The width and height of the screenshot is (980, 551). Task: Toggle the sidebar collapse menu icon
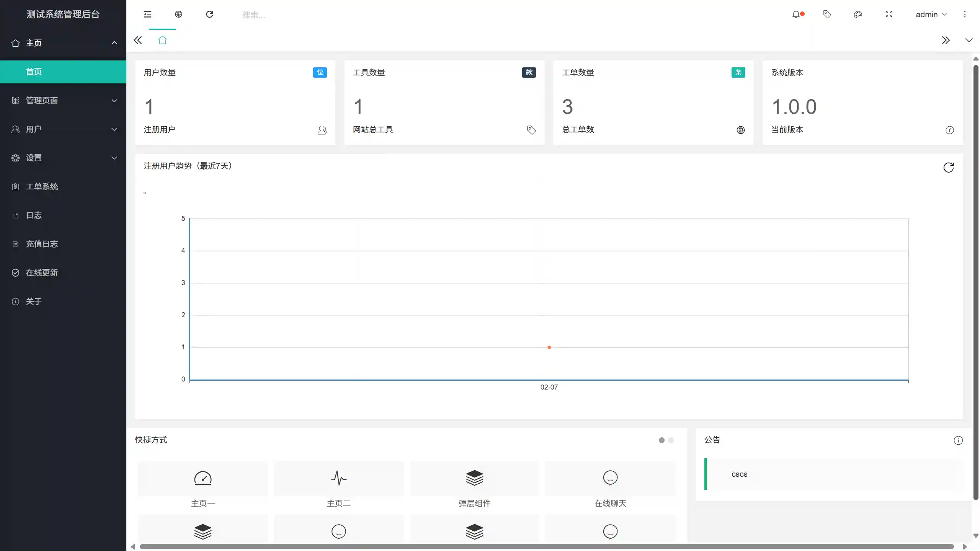(147, 15)
